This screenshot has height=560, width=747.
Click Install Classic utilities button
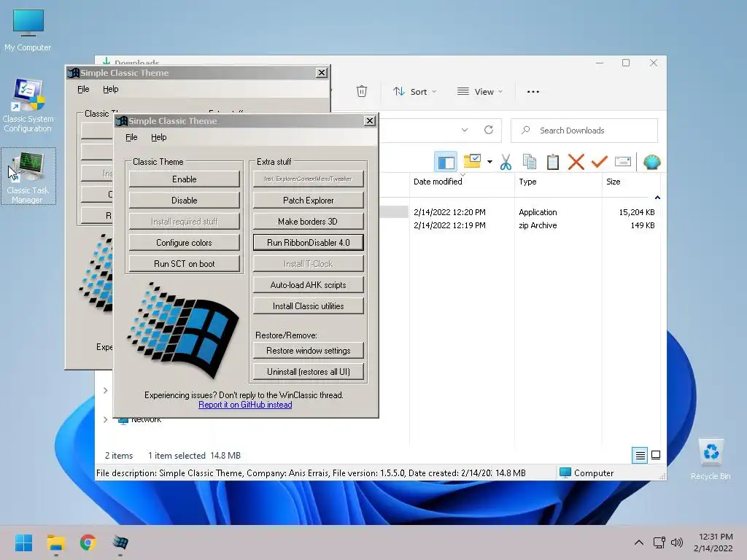click(309, 306)
